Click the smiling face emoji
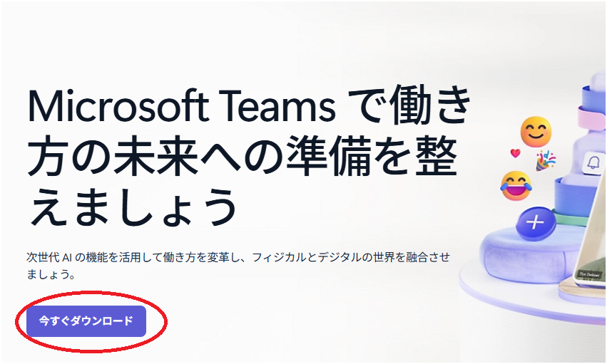Viewport: 607px width, 364px height. (x=536, y=131)
